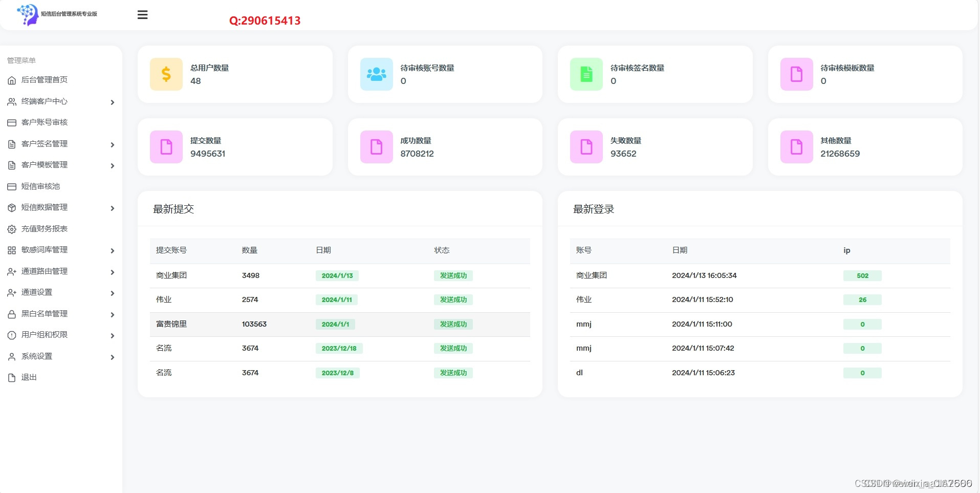Click the dl account in 最新登录
Viewport: 980px width, 493px height.
click(x=579, y=373)
